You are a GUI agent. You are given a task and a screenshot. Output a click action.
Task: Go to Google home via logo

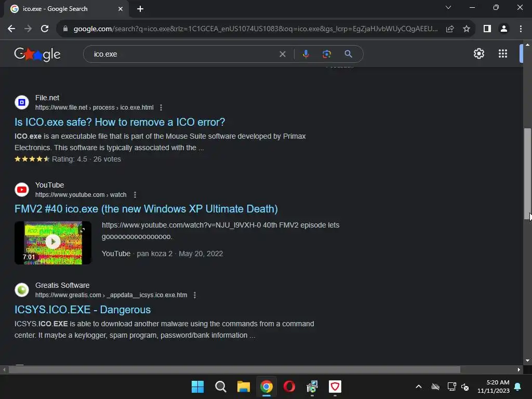point(37,54)
